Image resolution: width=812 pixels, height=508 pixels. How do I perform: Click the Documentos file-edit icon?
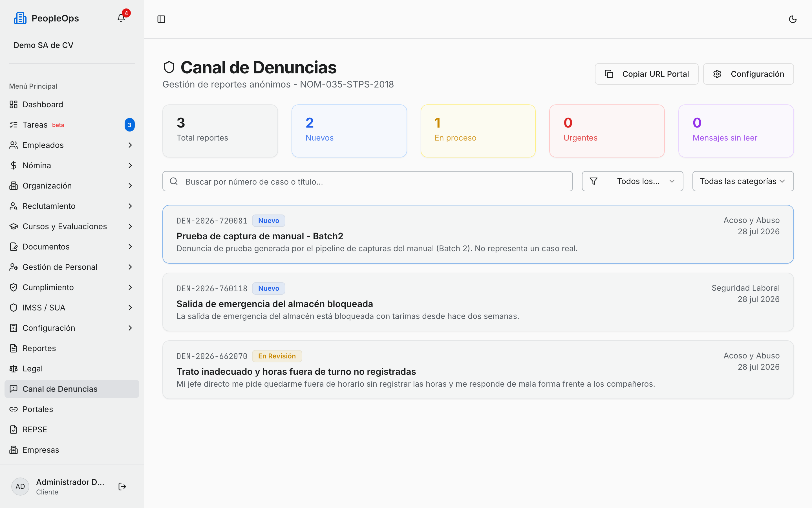(x=14, y=247)
